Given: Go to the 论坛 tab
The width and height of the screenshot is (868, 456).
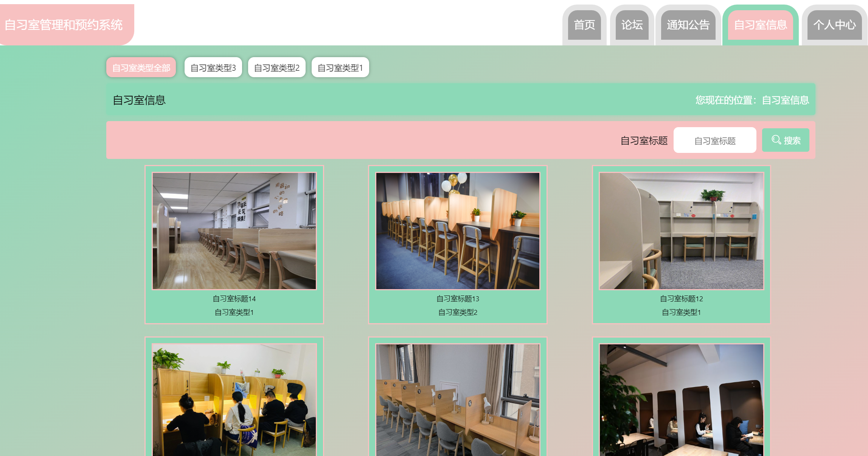Looking at the screenshot, I should click(x=632, y=25).
